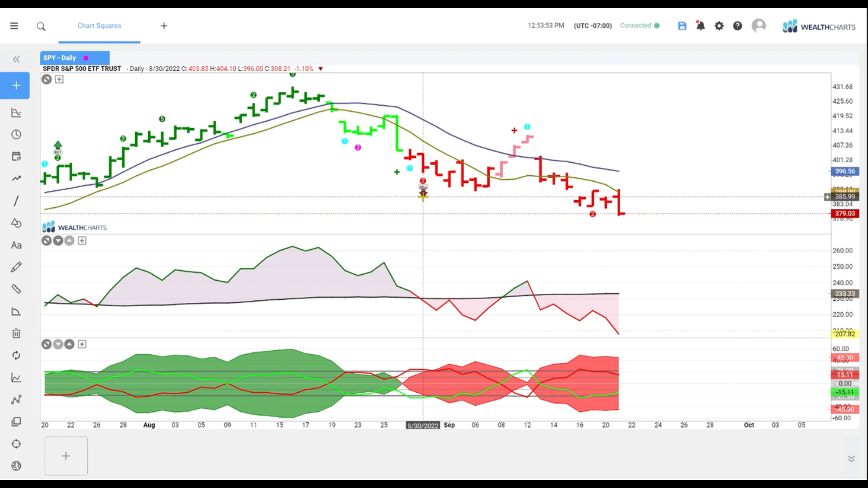Screen dimensions: 868x488
Task: Click the magenta dot on SPY tab
Action: pos(85,58)
